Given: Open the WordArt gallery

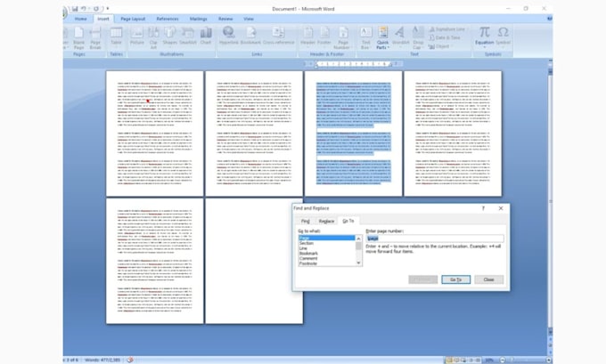Looking at the screenshot, I should point(400,37).
